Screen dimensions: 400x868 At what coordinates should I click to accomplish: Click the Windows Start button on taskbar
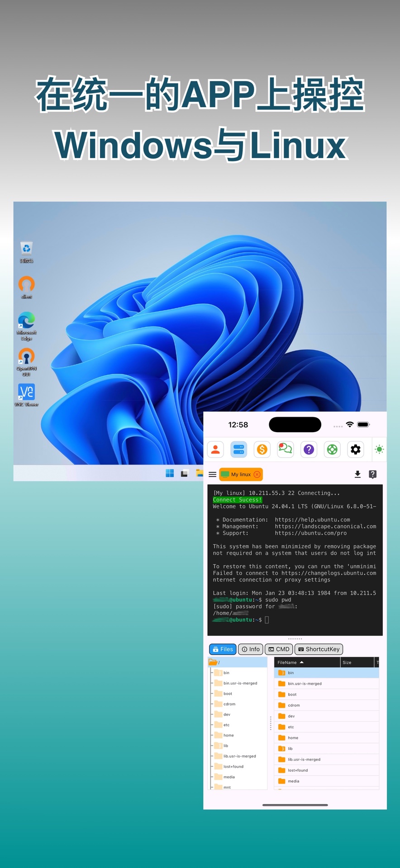click(x=170, y=473)
